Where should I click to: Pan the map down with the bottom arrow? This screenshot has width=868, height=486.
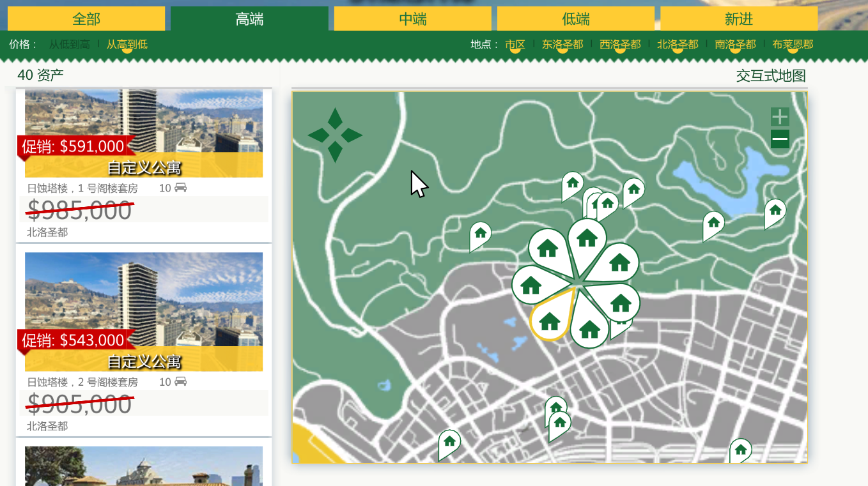click(x=335, y=152)
